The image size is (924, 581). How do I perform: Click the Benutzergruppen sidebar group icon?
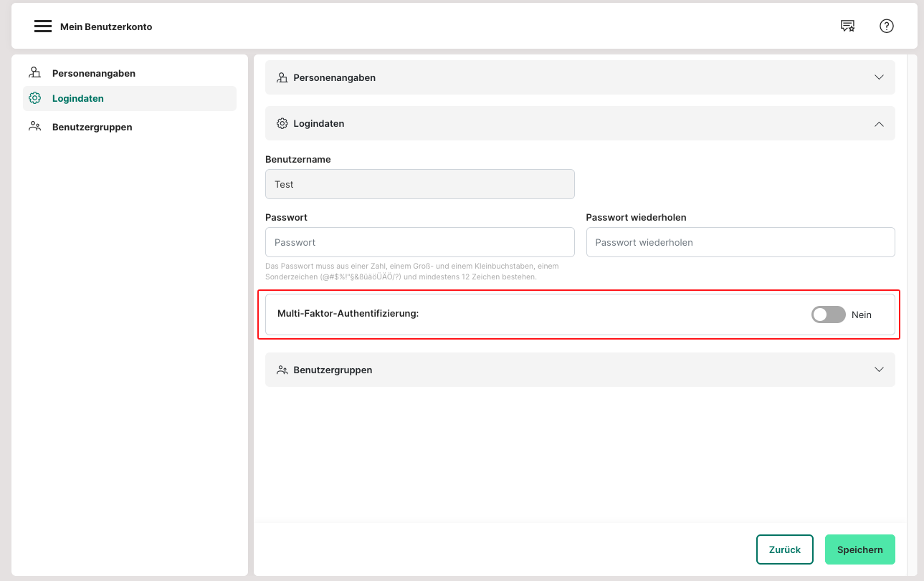pyautogui.click(x=34, y=127)
